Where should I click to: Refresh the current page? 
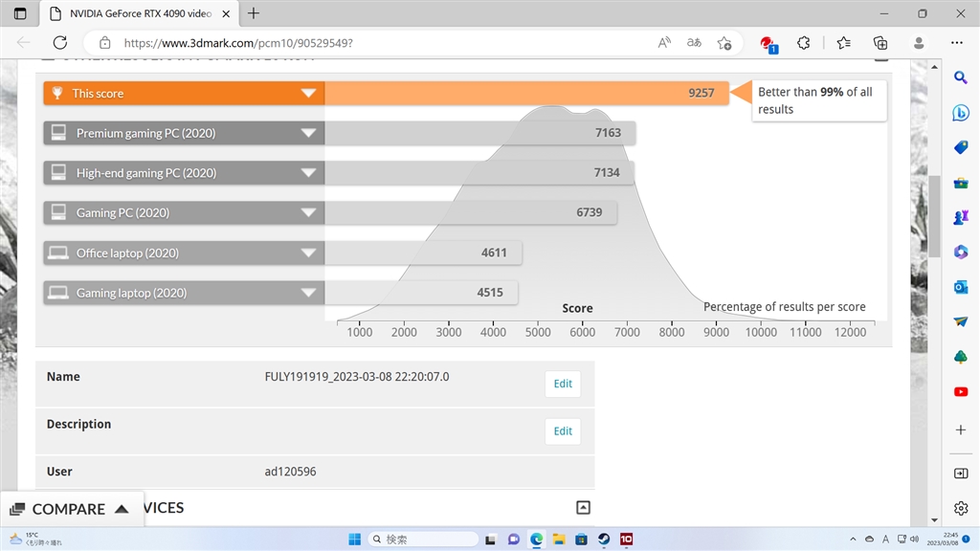(60, 42)
